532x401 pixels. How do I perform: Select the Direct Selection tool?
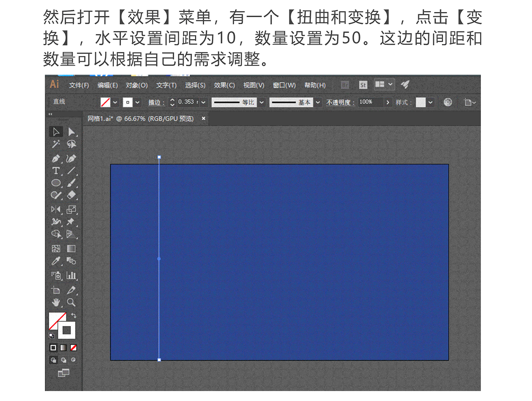point(71,132)
